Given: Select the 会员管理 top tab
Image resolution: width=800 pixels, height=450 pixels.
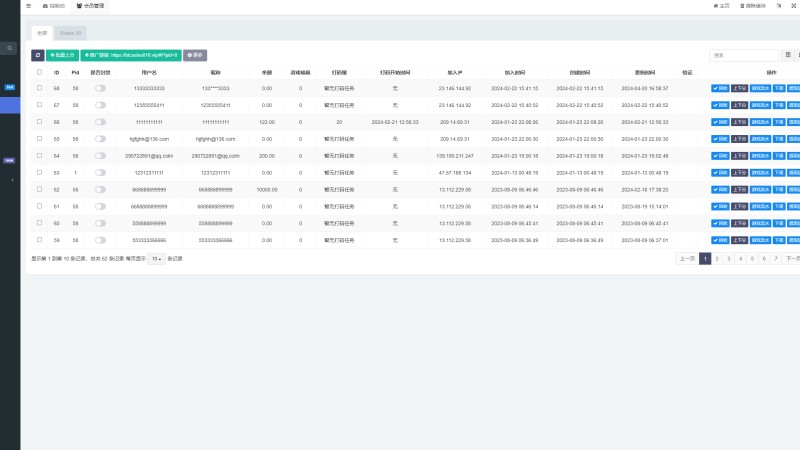Looking at the screenshot, I should tap(90, 6).
